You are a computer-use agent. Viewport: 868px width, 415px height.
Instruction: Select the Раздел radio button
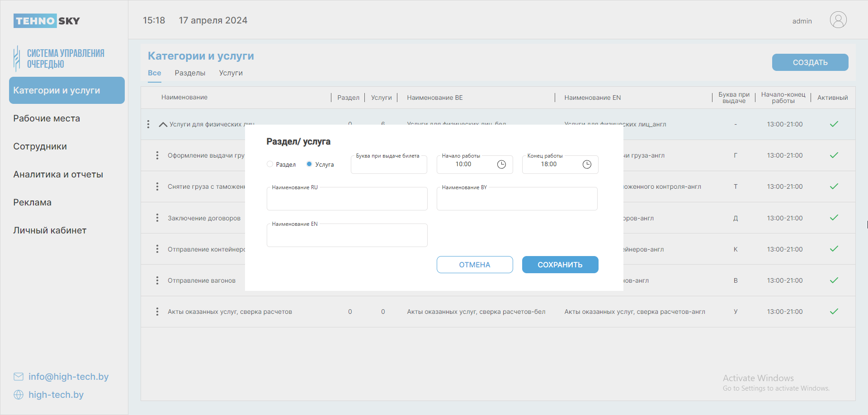(270, 164)
